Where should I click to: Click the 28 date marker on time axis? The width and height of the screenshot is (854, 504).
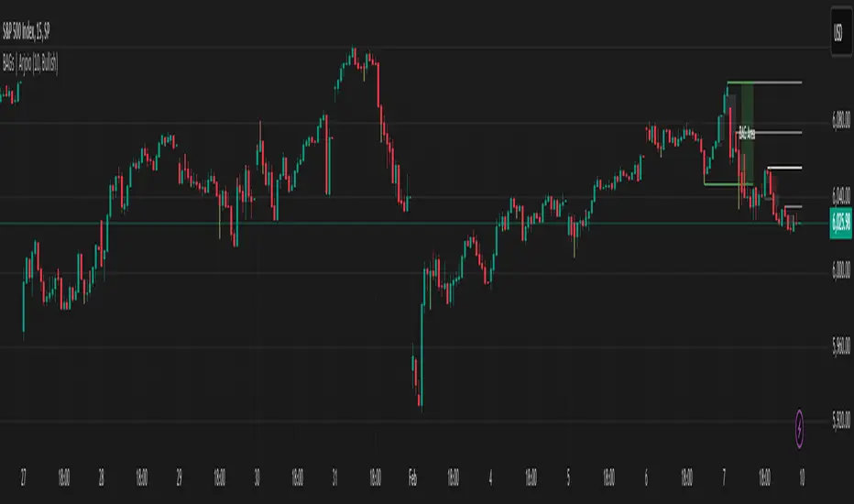tap(102, 477)
